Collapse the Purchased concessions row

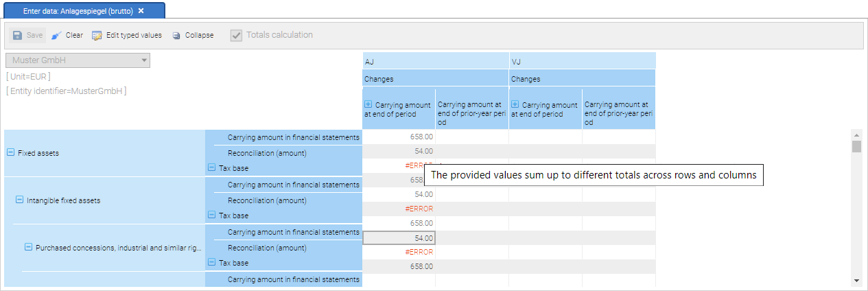point(28,247)
